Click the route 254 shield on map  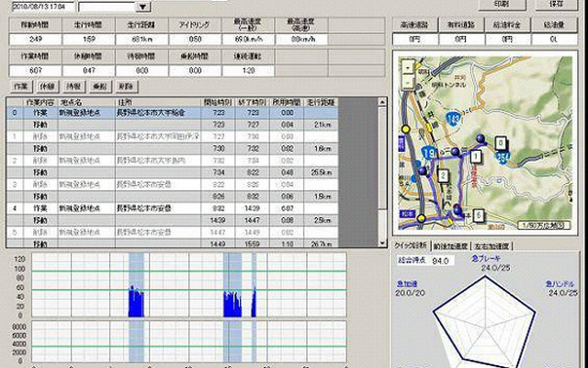(x=503, y=156)
